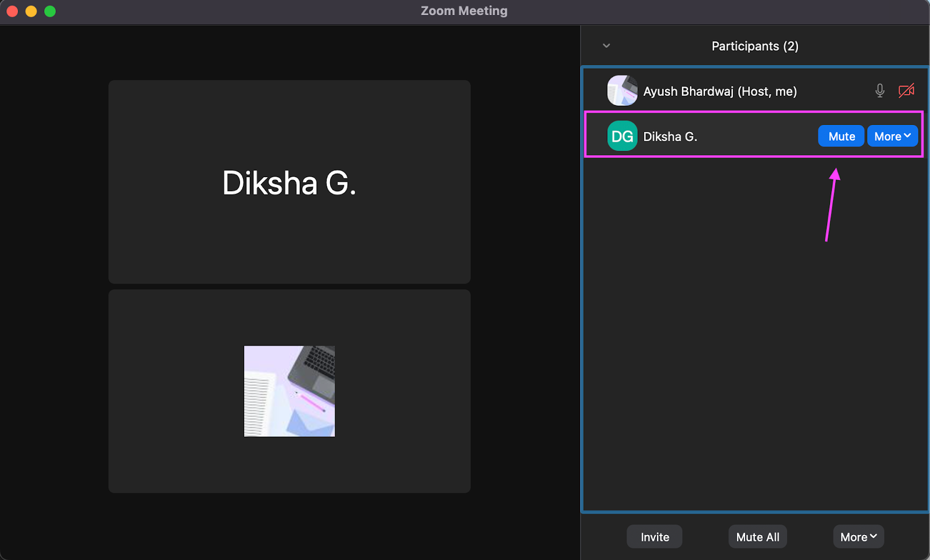This screenshot has width=930, height=560.
Task: Click the Ayush Bhardwaj (Host, me) row
Action: pyautogui.click(x=721, y=91)
